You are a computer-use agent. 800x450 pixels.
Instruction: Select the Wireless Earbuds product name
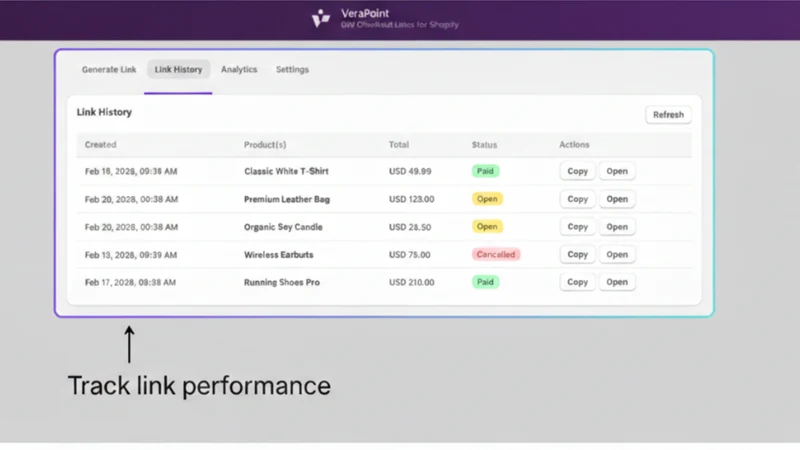(279, 255)
